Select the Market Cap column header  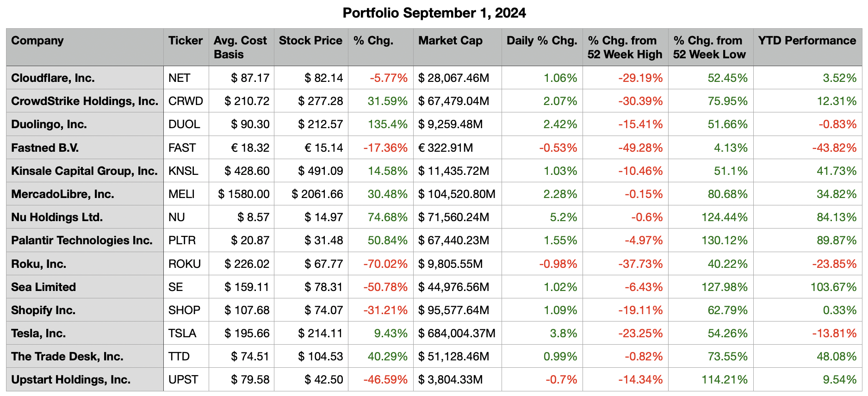pos(450,41)
